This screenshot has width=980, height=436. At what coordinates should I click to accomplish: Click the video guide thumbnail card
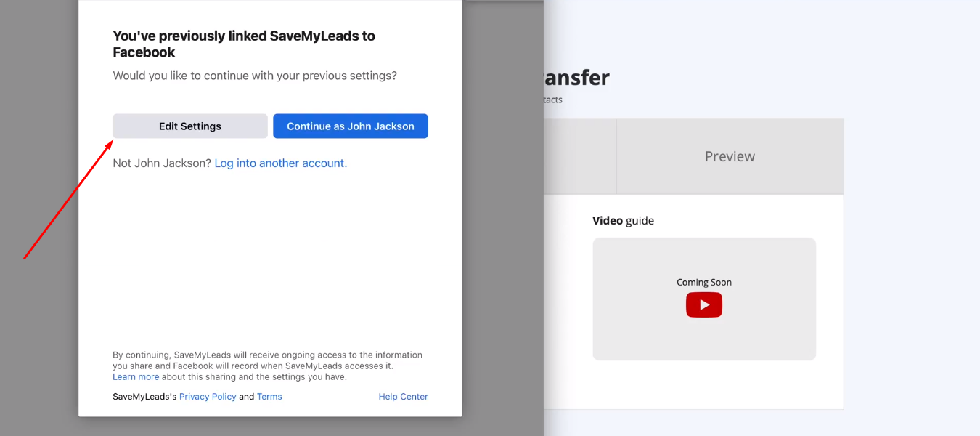[x=704, y=299]
